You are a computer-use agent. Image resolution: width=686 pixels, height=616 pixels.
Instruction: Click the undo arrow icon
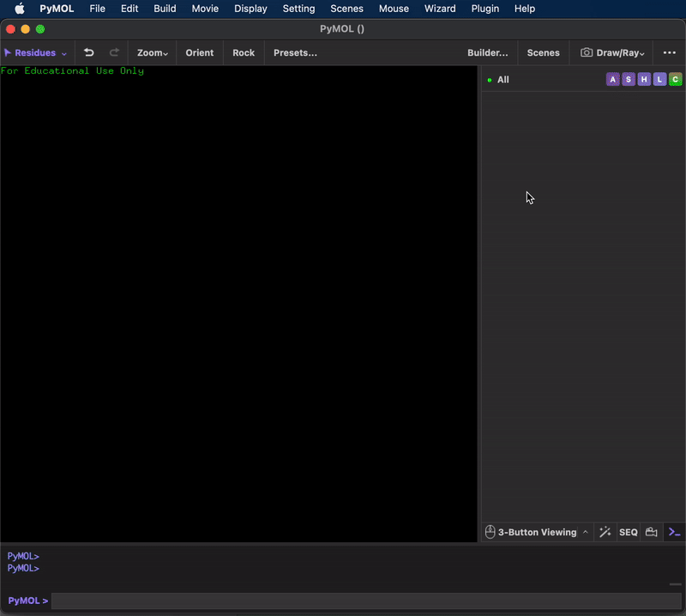click(x=89, y=52)
